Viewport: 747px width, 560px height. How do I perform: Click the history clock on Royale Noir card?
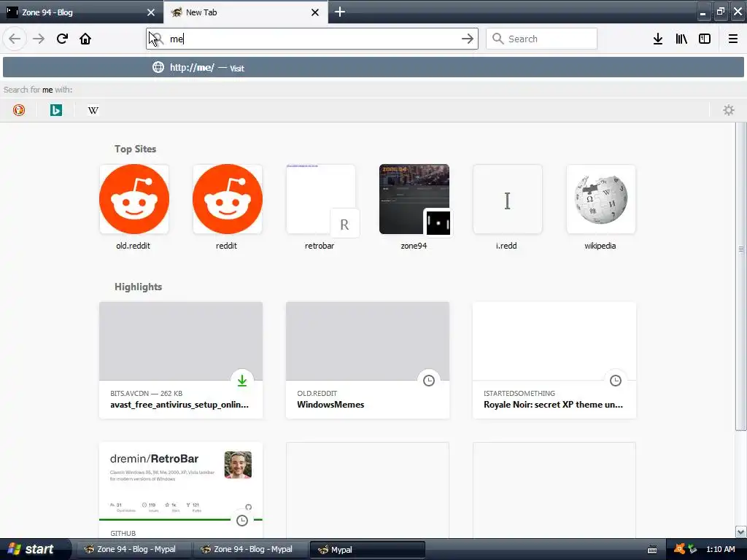point(616,381)
